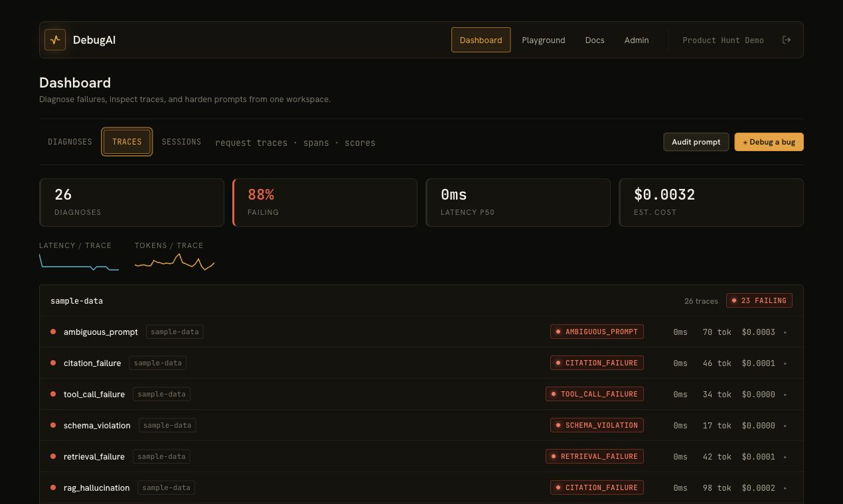Click the Latency / Trace sparkline chart
The width and height of the screenshot is (843, 504).
tap(79, 262)
